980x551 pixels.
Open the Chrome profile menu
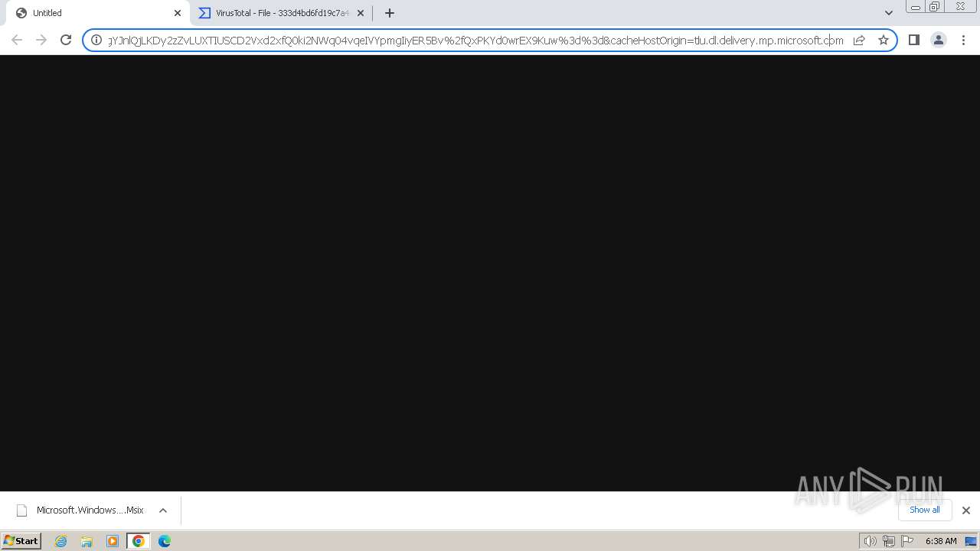coord(938,40)
